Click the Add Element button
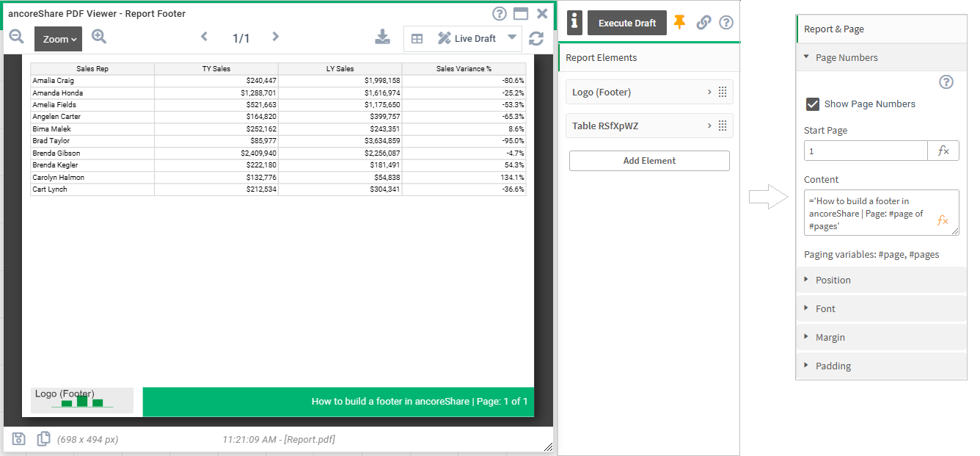Screen dimensions: 980x456 click(649, 161)
